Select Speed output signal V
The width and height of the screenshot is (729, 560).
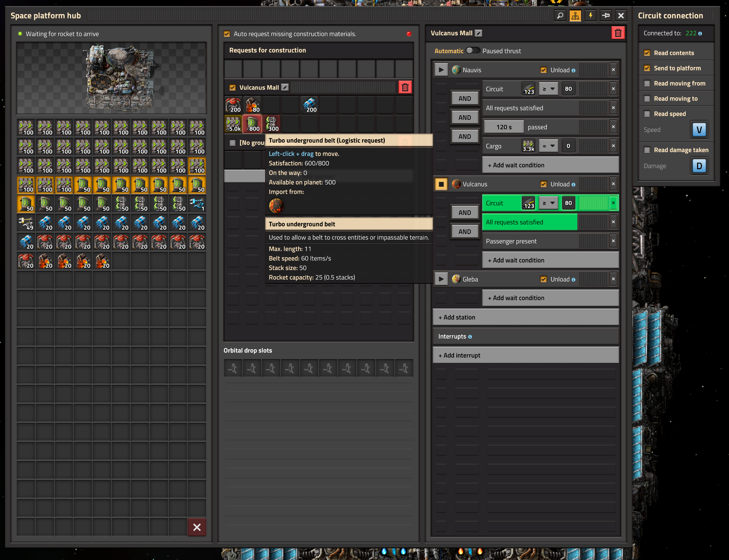(x=699, y=130)
